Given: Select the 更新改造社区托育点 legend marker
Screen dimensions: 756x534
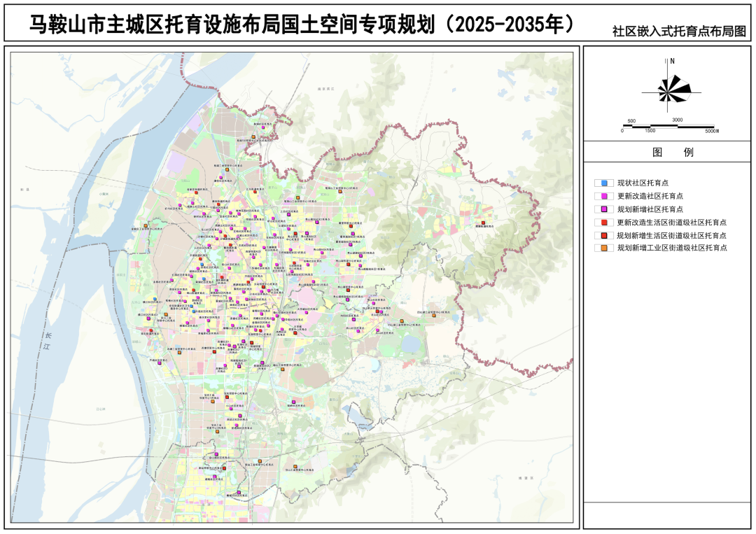Looking at the screenshot, I should pos(604,196).
